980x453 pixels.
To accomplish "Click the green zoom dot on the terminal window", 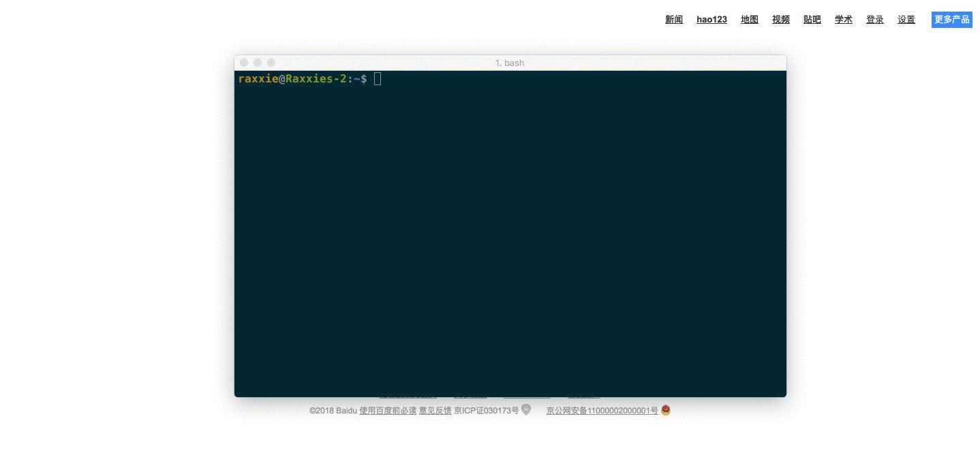I will point(271,62).
